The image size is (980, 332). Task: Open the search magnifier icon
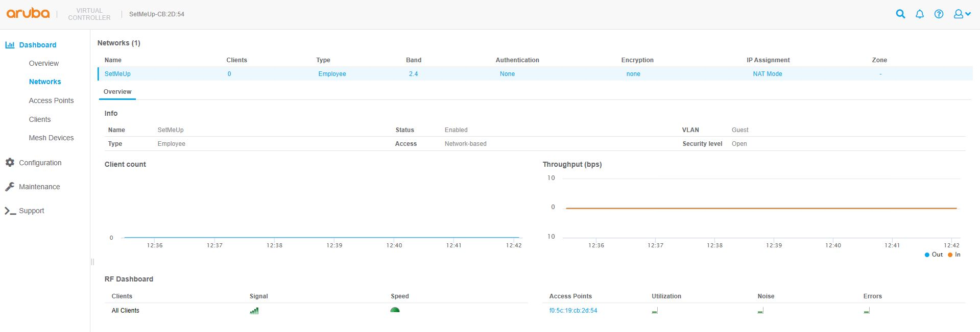(x=900, y=14)
